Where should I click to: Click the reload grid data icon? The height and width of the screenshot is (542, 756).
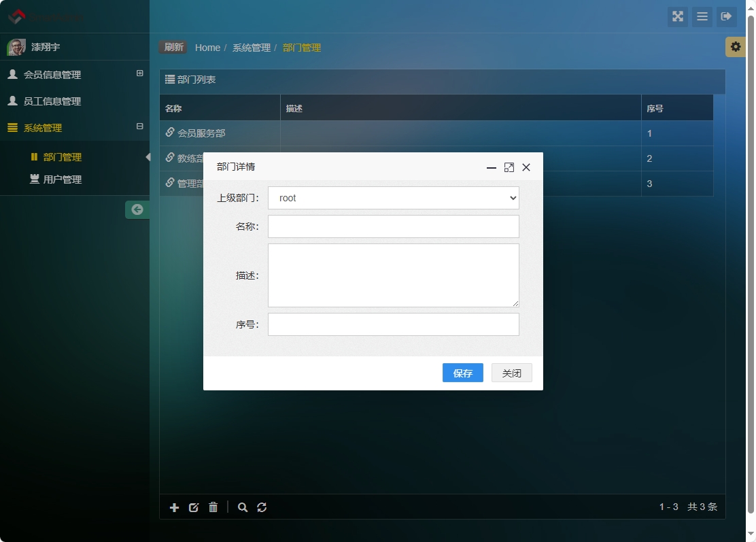click(262, 507)
